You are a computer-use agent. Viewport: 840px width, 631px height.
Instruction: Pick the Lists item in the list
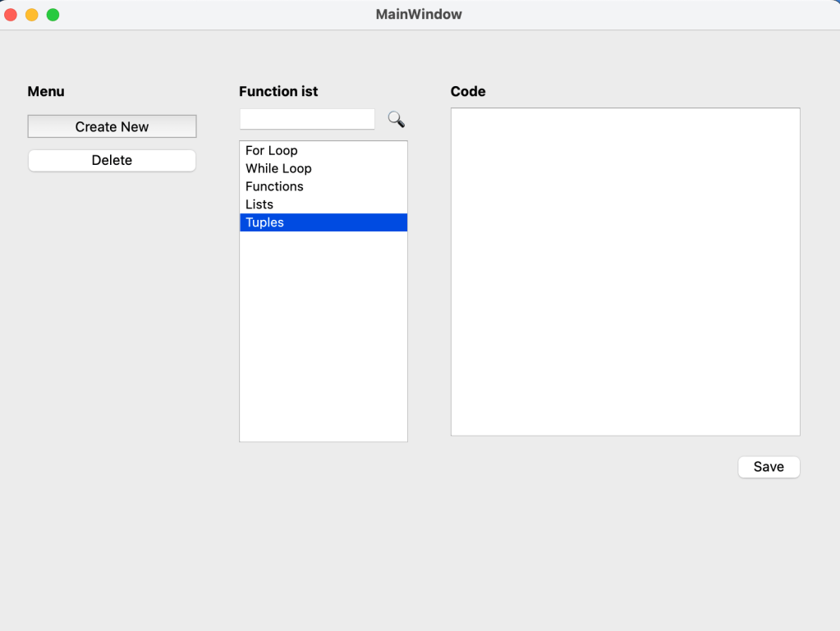click(x=259, y=205)
